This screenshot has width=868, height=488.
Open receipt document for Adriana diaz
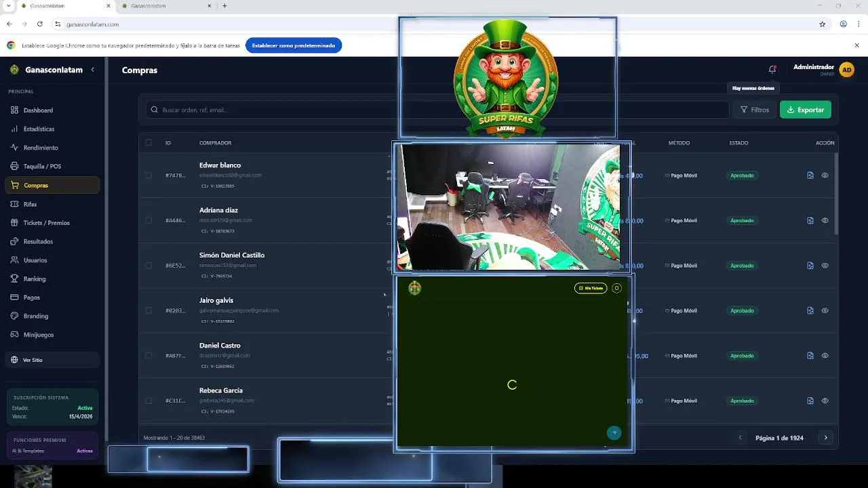pyautogui.click(x=810, y=220)
